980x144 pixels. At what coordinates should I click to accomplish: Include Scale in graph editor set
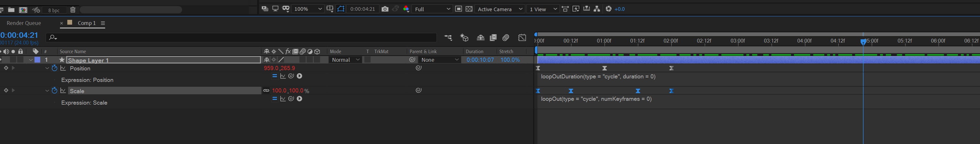63,91
